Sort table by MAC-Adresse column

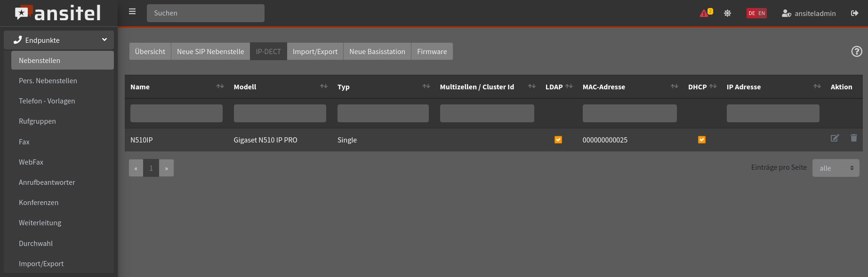[x=674, y=87]
